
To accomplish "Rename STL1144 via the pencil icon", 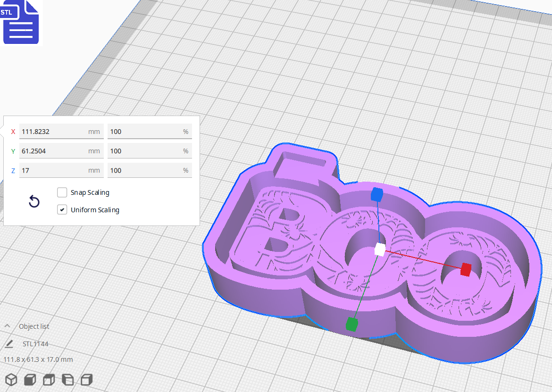I will tap(8, 343).
